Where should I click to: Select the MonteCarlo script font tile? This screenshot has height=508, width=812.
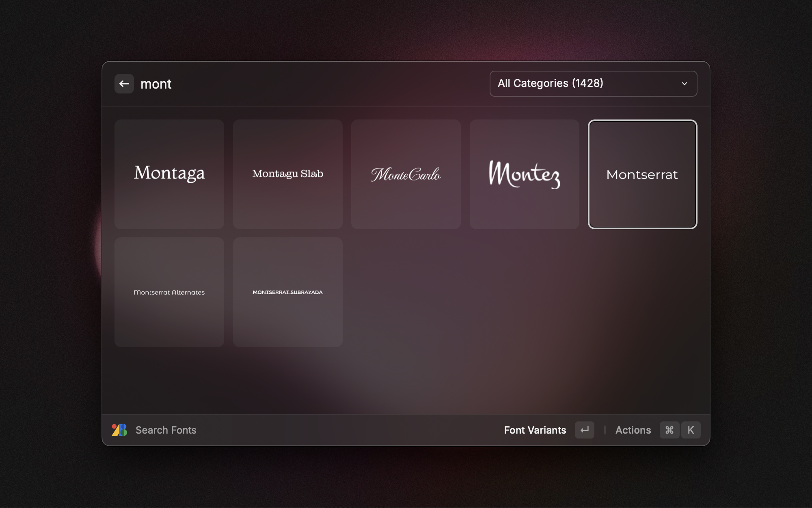point(406,174)
